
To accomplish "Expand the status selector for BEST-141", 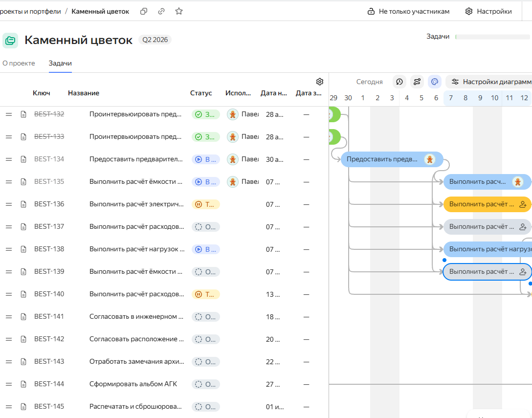I will pos(205,317).
